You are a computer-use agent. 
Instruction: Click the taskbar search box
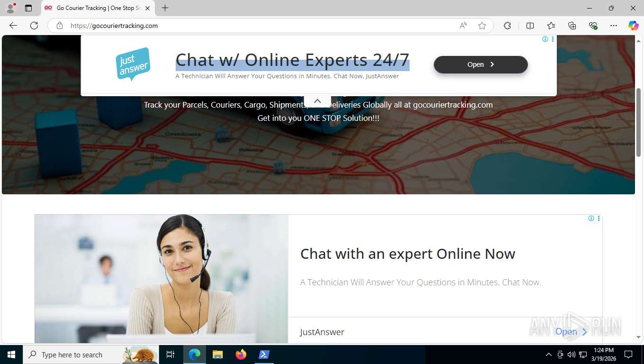[x=91, y=355]
